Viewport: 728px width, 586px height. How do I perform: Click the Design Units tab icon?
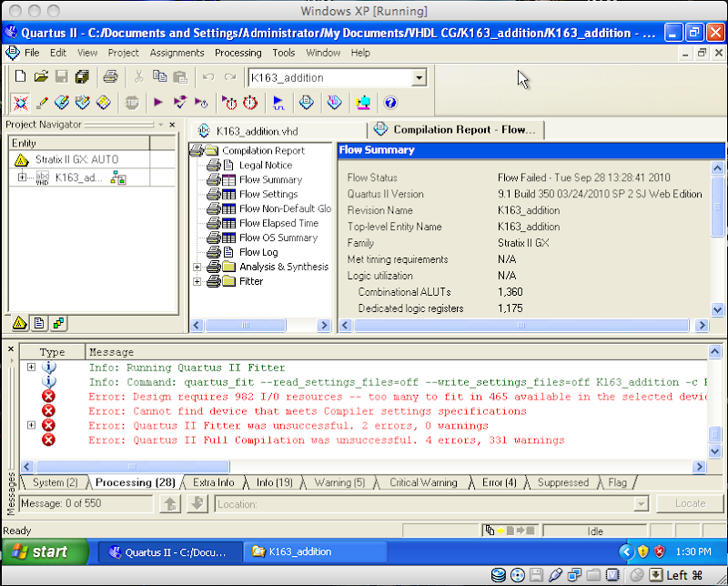tap(58, 323)
